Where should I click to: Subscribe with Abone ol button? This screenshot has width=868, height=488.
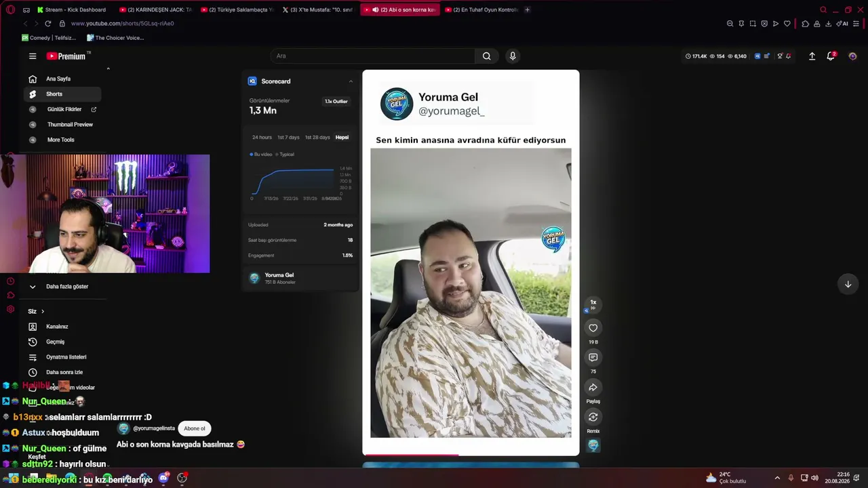click(x=194, y=428)
